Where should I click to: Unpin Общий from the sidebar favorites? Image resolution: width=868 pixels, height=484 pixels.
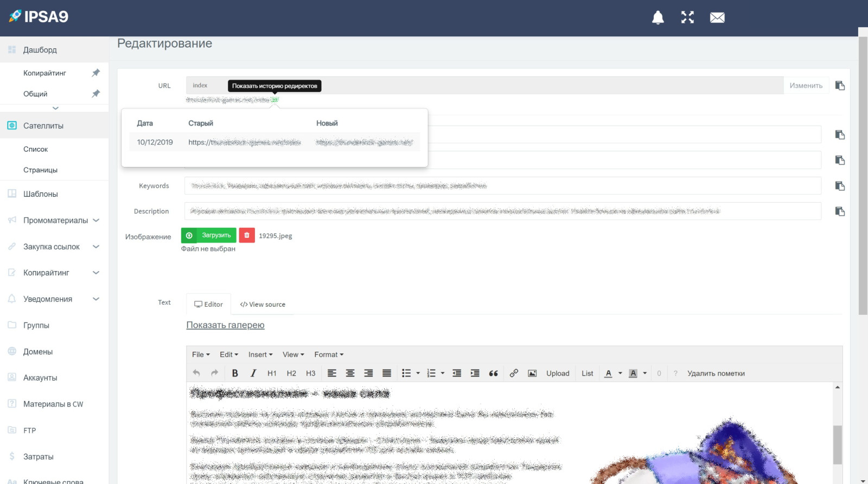click(x=96, y=94)
